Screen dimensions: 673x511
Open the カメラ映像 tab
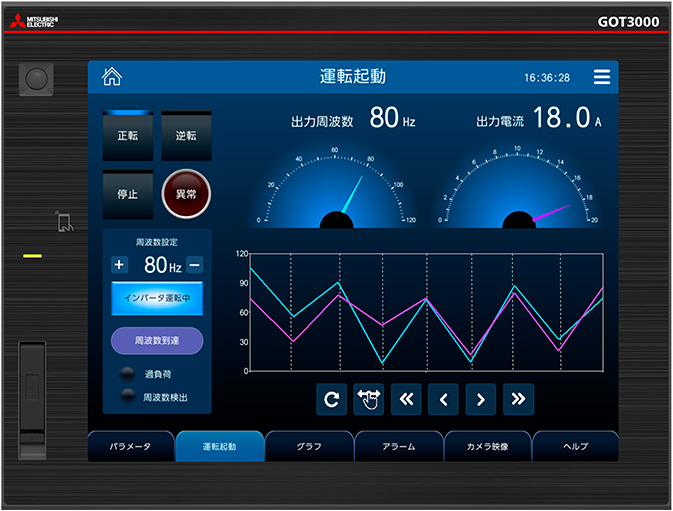click(487, 447)
